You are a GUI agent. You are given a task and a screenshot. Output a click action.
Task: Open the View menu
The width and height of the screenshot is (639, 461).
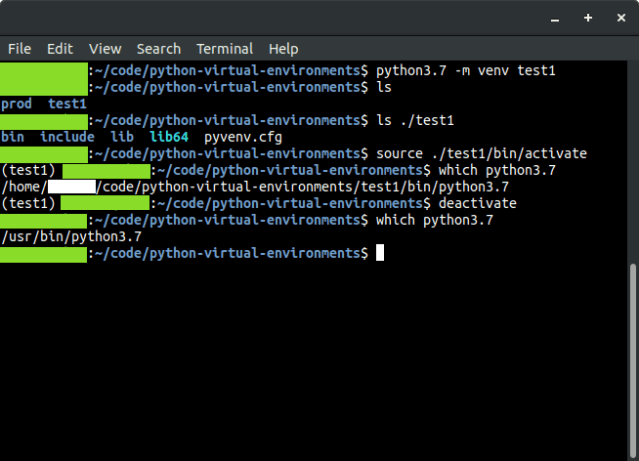click(104, 48)
